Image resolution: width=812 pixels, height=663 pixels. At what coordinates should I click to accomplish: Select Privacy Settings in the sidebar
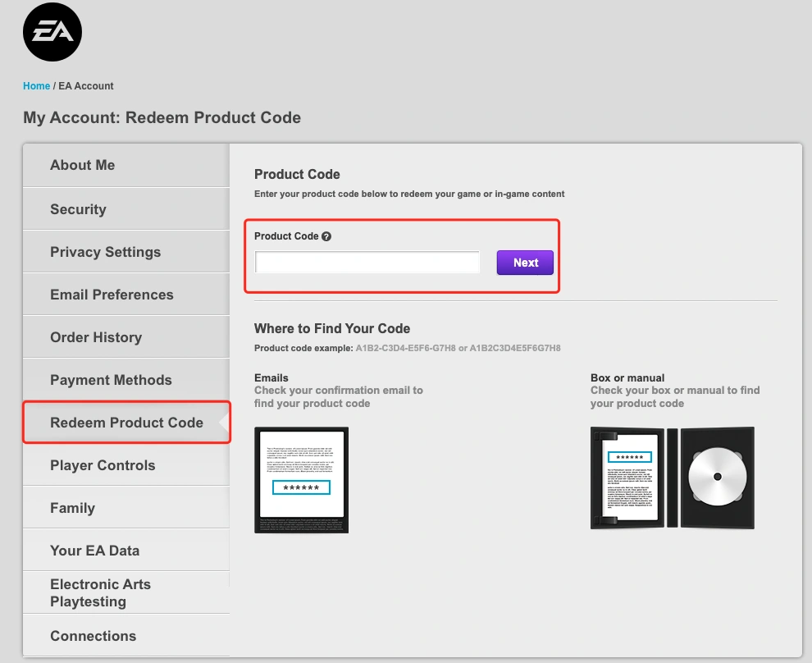(x=105, y=252)
